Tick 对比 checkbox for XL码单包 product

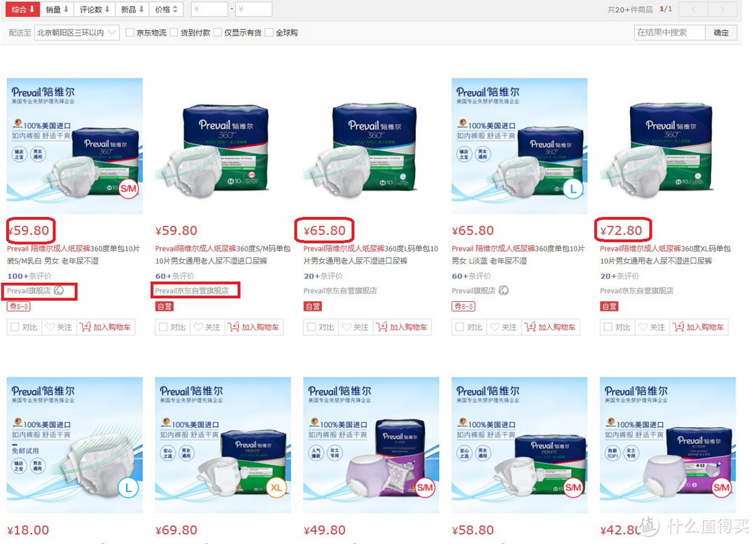[x=608, y=327]
